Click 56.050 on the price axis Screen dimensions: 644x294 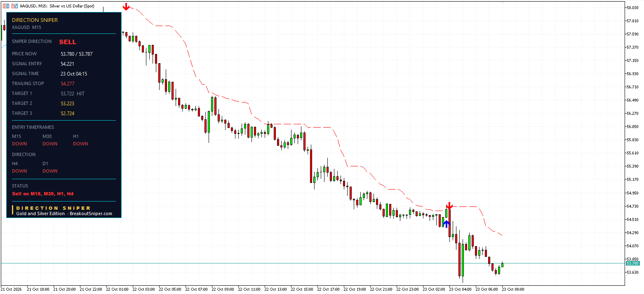(632, 126)
